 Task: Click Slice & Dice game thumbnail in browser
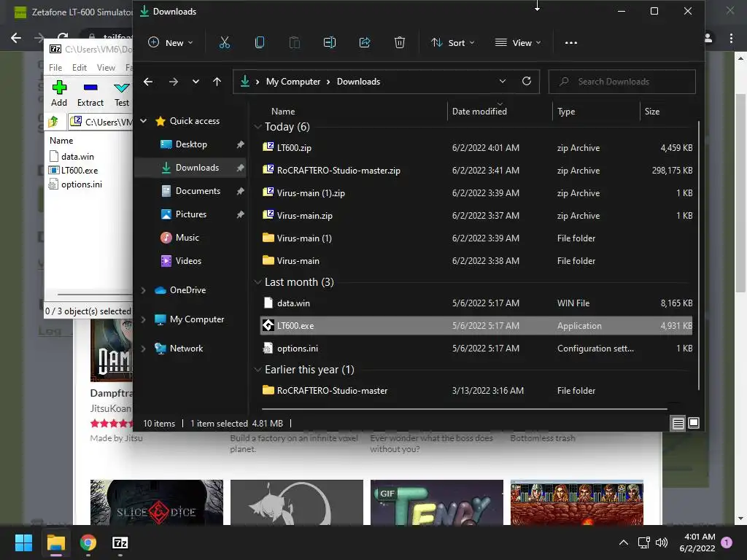pyautogui.click(x=157, y=502)
